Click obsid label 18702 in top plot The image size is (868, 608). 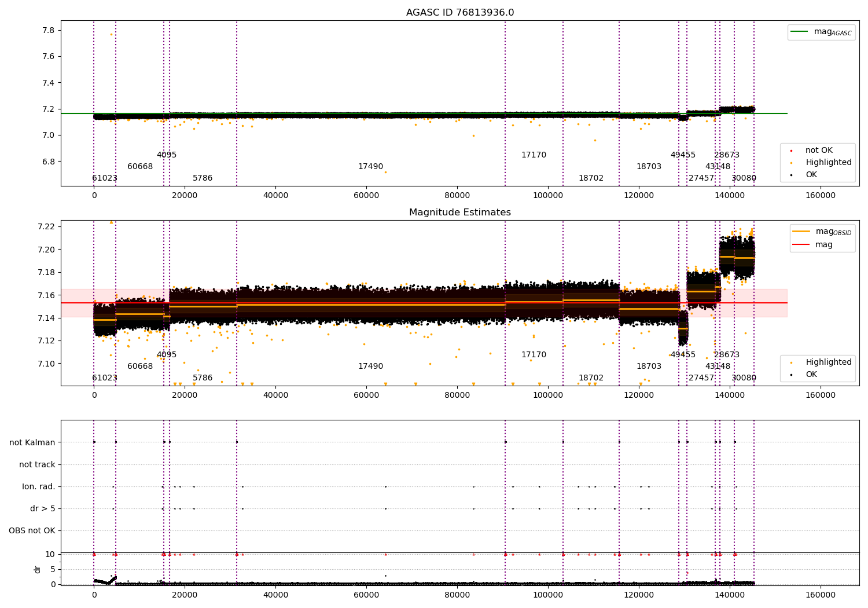click(x=591, y=178)
